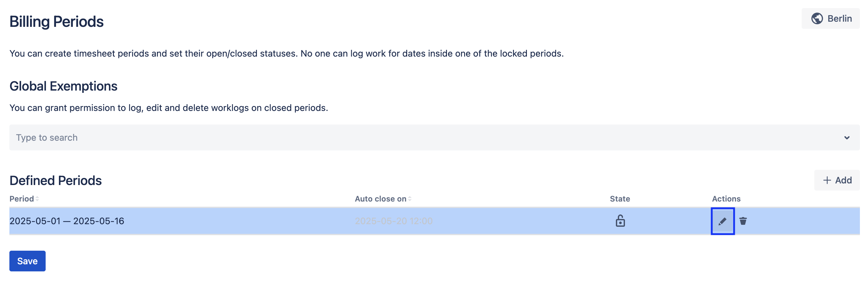The width and height of the screenshot is (868, 306).
Task: Click the faded 2025-05-20 12:00 auto close value
Action: 394,221
